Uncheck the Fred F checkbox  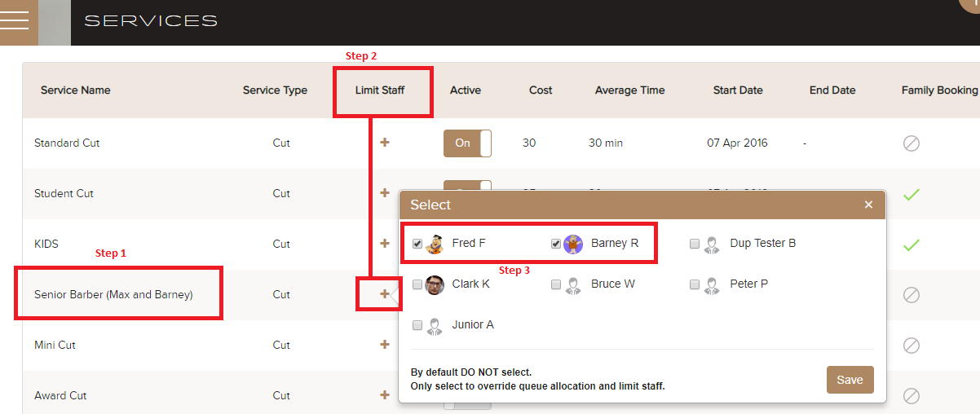pyautogui.click(x=417, y=244)
